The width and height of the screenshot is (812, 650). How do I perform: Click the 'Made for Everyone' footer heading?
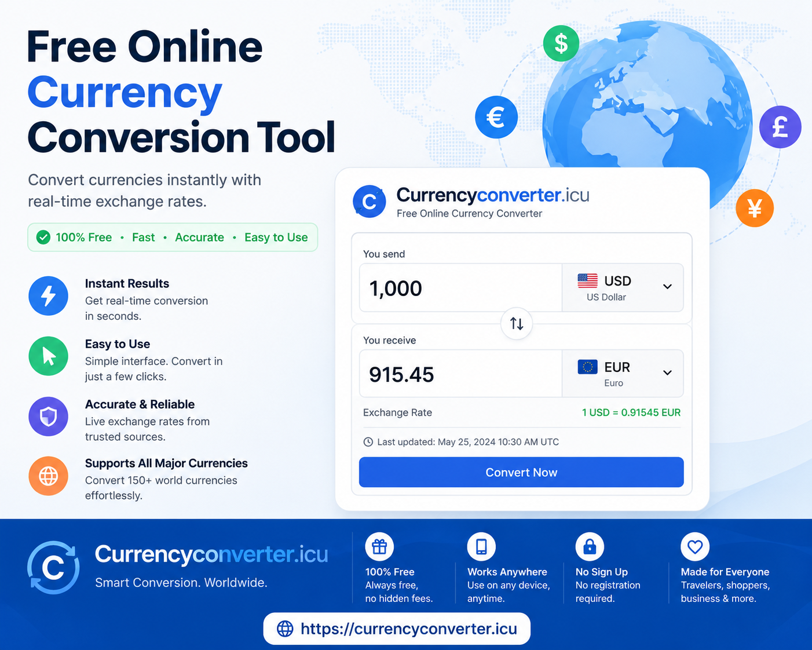click(725, 572)
